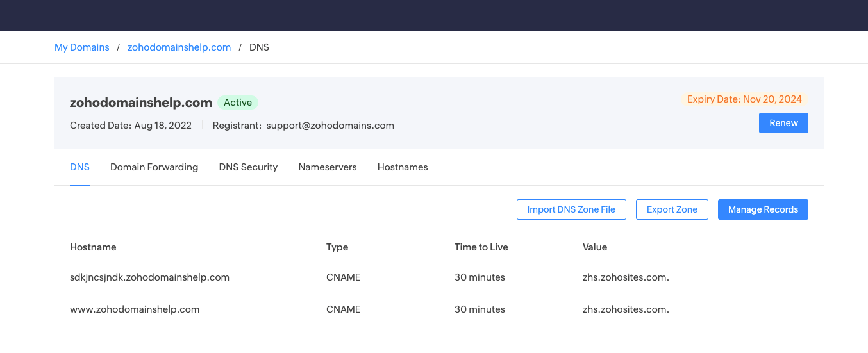Open the Hostnames tab
Screen dimensions: 868x353
click(x=403, y=167)
